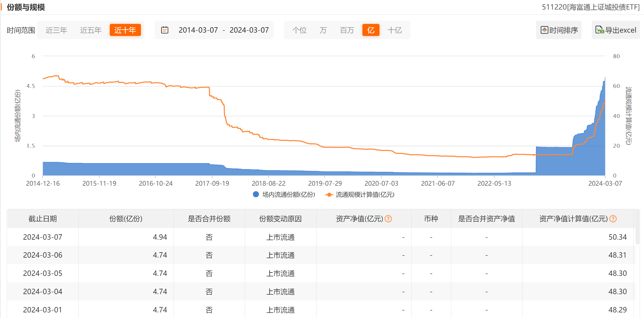Image resolution: width=644 pixels, height=318 pixels.
Task: Click the 亿 unit option
Action: [x=371, y=30]
